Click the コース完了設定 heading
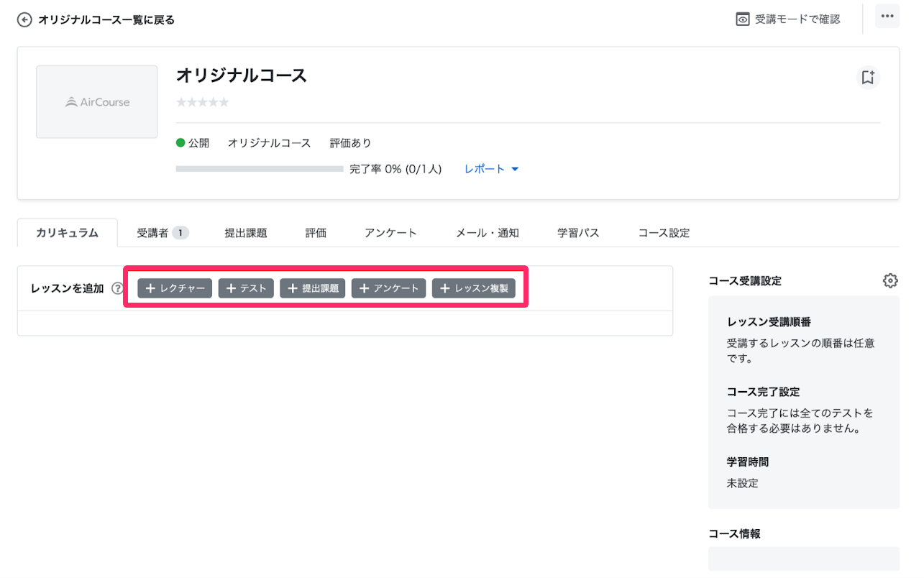The image size is (924, 578). point(763,392)
